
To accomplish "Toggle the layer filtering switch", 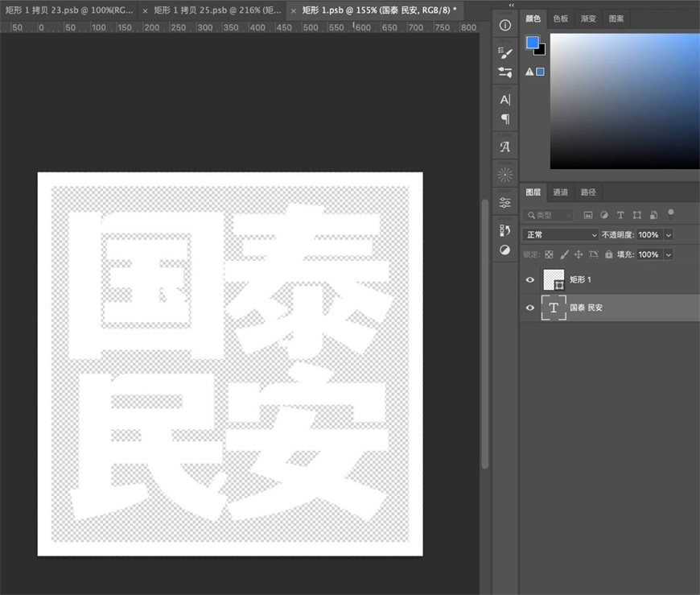I will click(x=670, y=214).
